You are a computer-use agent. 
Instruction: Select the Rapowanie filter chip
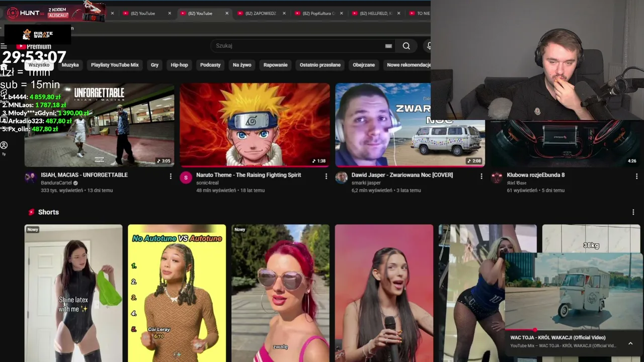coord(275,65)
